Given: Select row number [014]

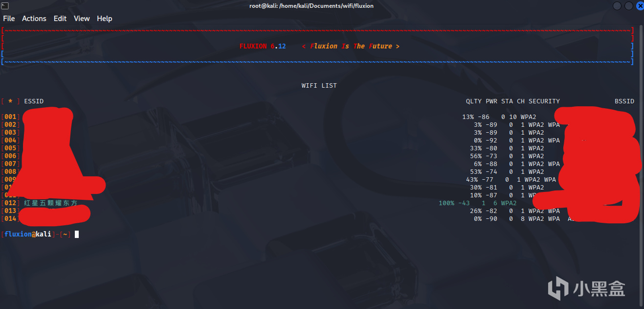Looking at the screenshot, I should (10, 219).
